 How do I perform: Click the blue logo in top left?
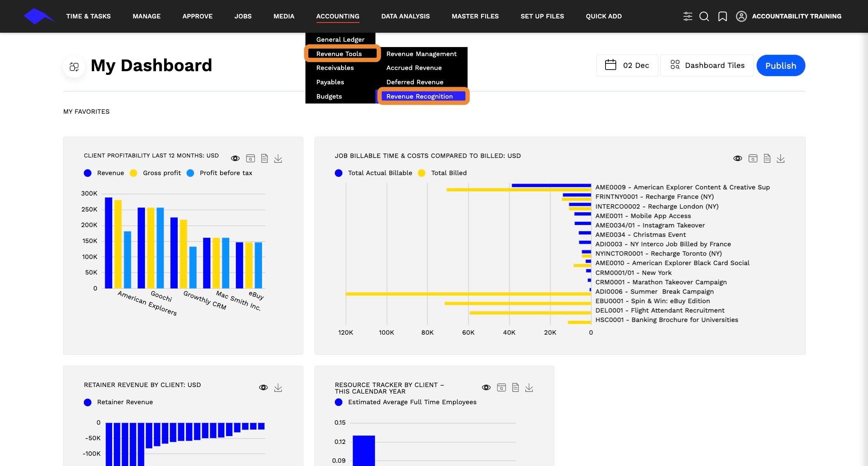coord(38,16)
